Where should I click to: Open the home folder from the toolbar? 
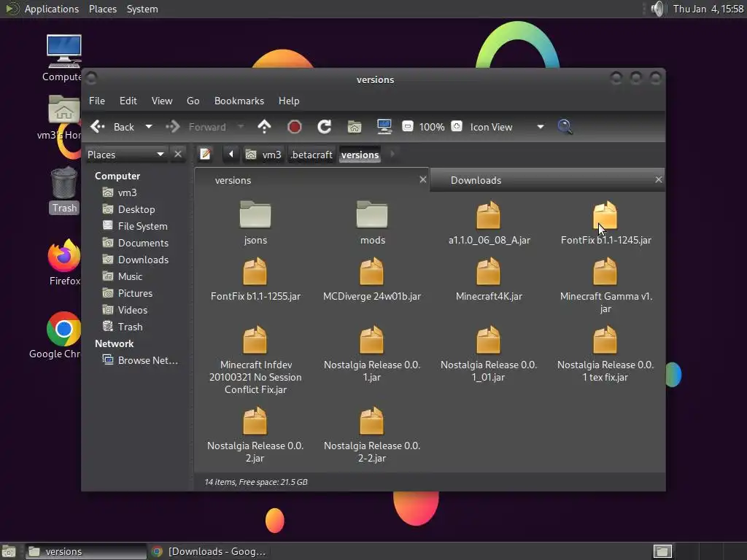pyautogui.click(x=355, y=127)
